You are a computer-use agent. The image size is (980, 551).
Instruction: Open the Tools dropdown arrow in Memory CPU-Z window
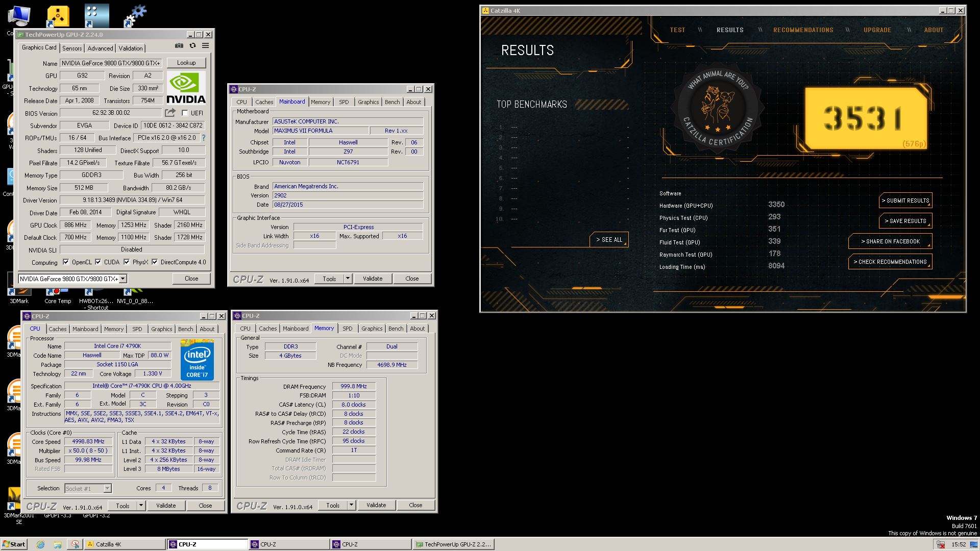(x=351, y=505)
